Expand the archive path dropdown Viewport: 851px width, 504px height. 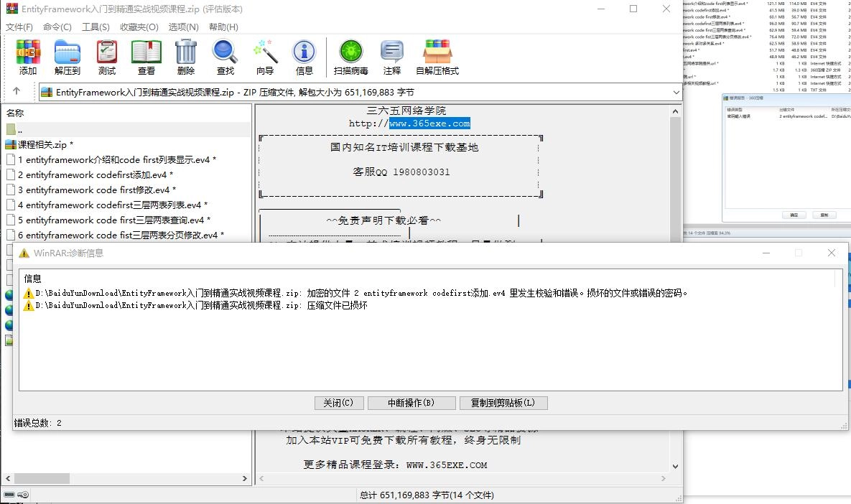tap(675, 92)
